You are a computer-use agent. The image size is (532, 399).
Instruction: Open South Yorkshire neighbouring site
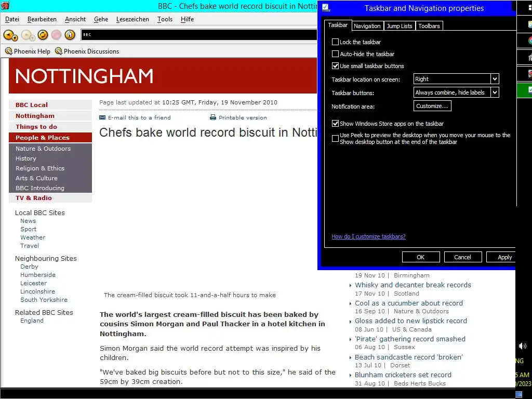[44, 300]
